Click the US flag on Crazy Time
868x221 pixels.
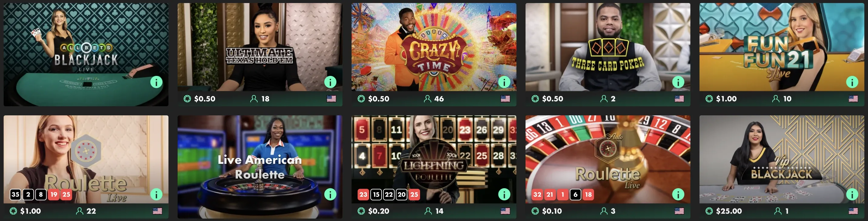[505, 99]
